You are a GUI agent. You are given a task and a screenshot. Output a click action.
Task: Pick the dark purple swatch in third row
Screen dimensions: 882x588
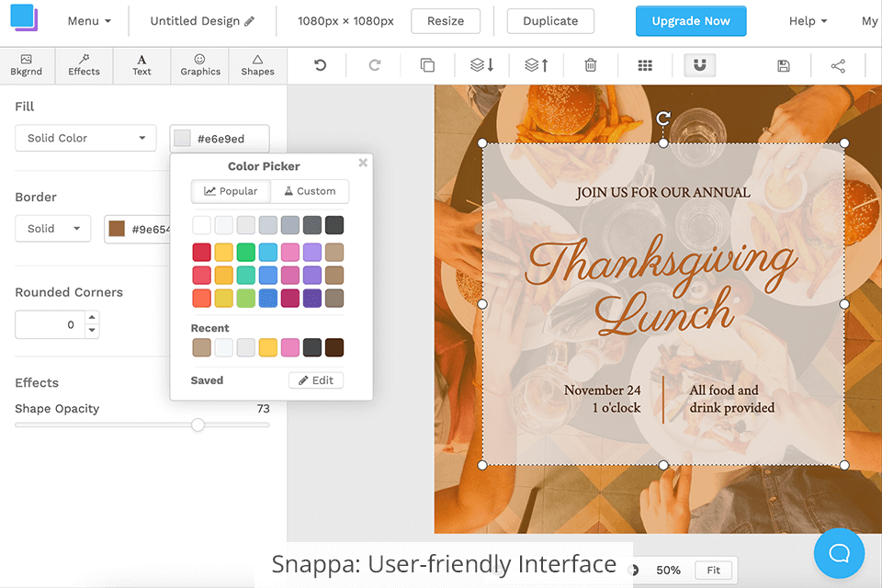(x=312, y=299)
